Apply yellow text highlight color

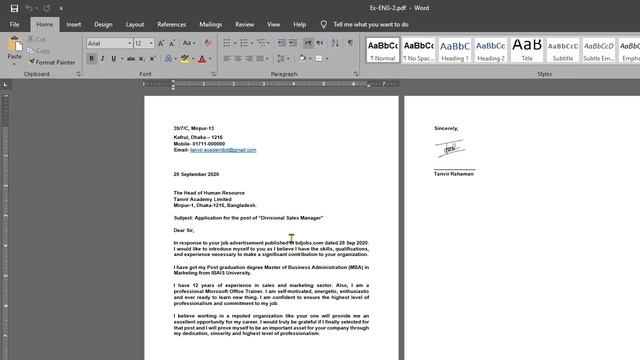point(185,59)
